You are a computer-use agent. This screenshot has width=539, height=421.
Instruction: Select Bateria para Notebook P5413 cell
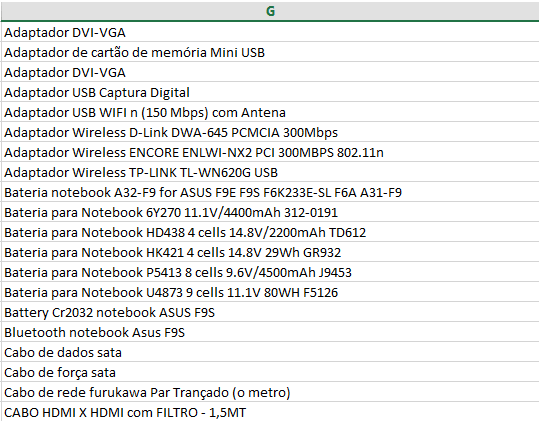click(x=270, y=272)
